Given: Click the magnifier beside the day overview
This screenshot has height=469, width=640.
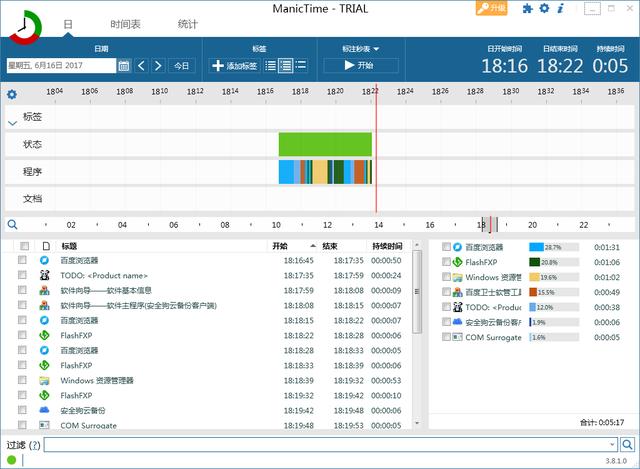Looking at the screenshot, I should click(13, 224).
